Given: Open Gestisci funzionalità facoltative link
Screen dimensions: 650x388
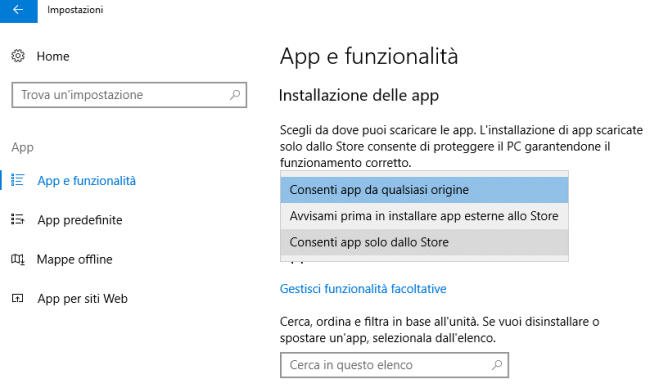Looking at the screenshot, I should click(363, 289).
